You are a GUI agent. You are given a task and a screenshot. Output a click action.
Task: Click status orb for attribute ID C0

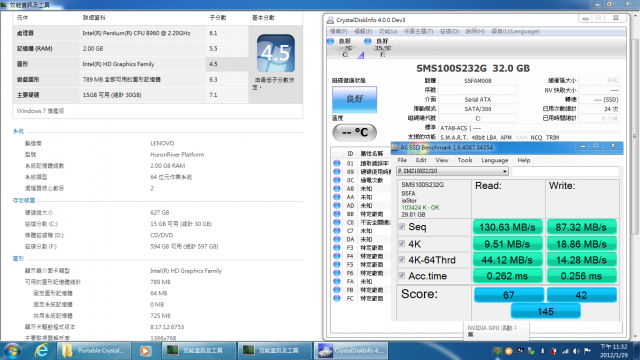tap(337, 222)
